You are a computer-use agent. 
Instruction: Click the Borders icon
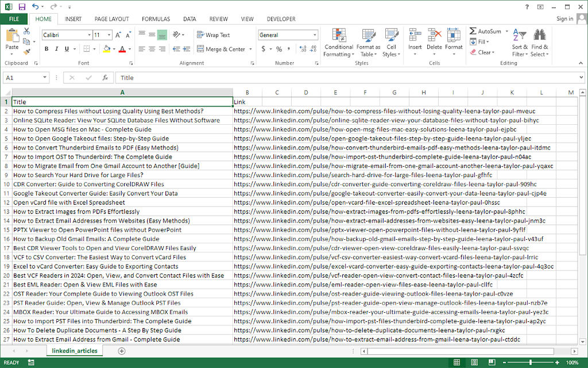[87, 49]
